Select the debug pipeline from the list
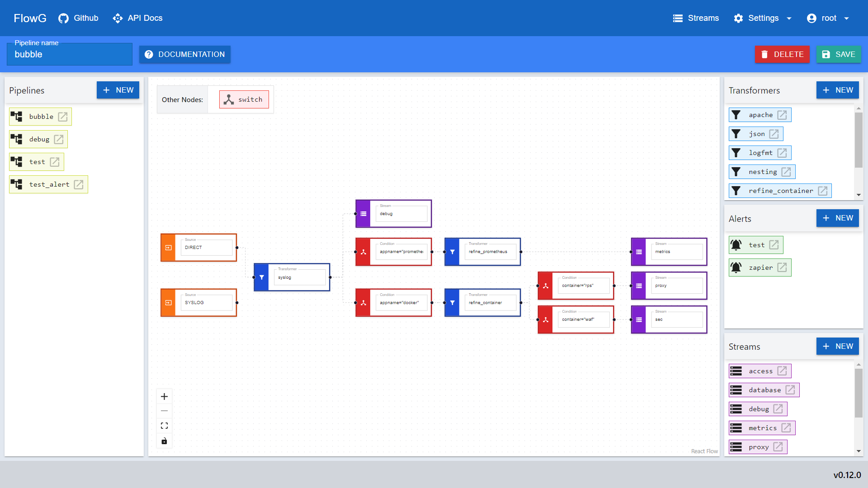 coord(39,139)
